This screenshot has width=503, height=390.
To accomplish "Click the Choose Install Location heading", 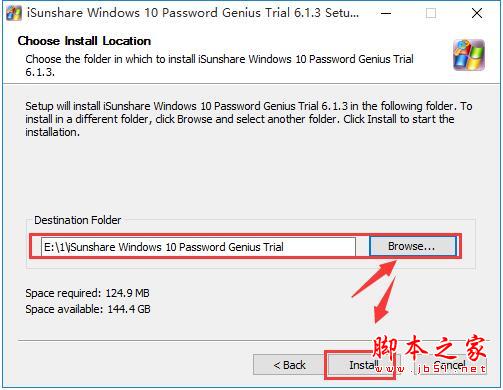I will (84, 41).
